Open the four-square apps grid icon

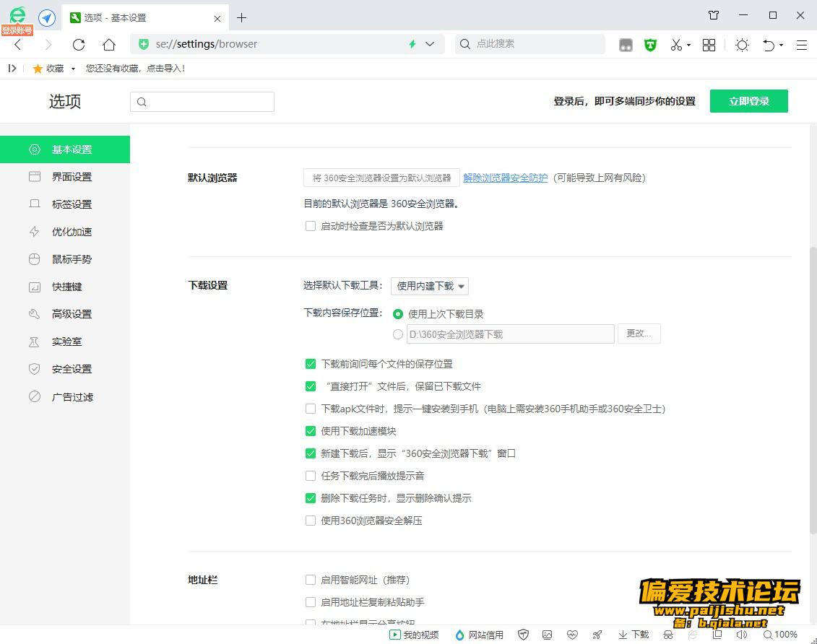(x=709, y=45)
